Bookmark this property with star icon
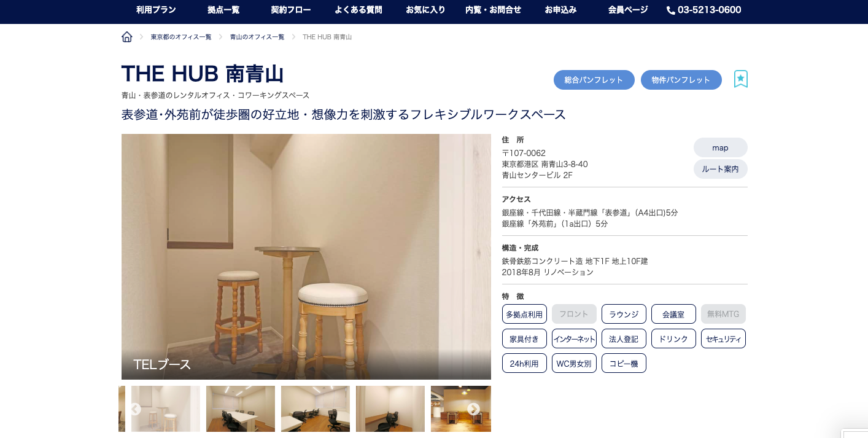 [x=741, y=79]
